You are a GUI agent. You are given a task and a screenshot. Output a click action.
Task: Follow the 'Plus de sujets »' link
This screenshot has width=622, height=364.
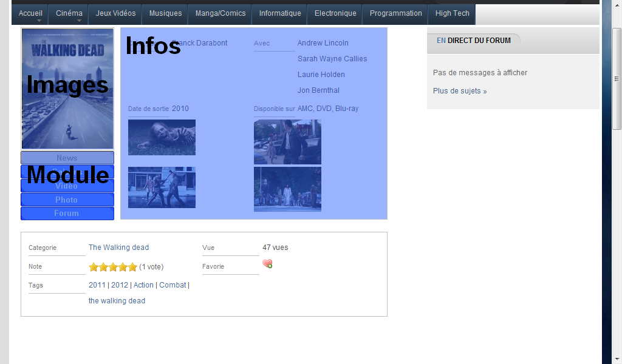(460, 91)
